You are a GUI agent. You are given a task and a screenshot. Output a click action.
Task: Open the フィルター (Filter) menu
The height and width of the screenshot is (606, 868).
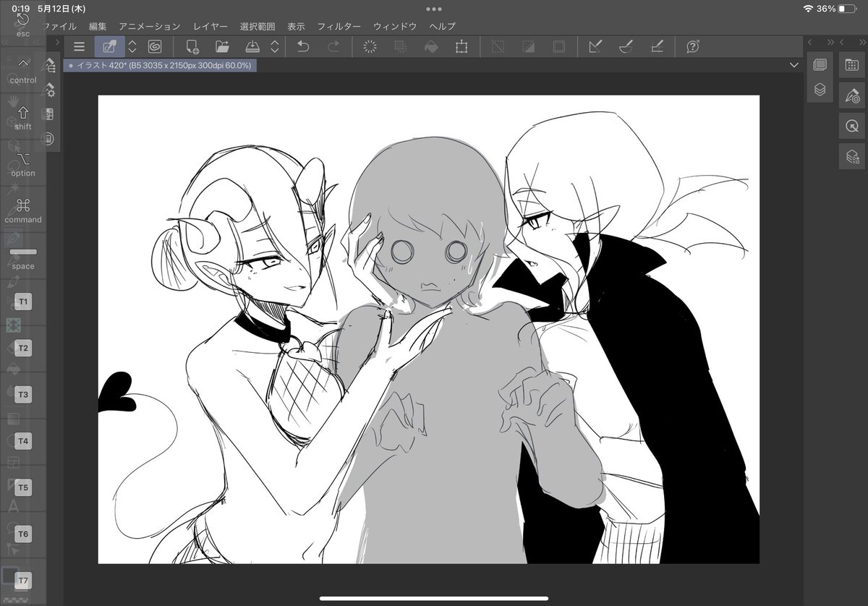[x=339, y=26]
